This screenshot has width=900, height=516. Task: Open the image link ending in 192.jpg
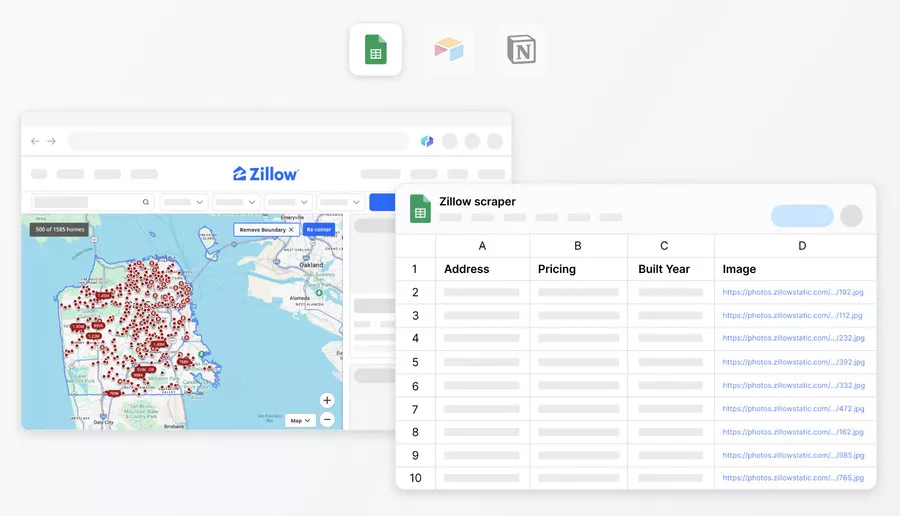[x=793, y=292]
